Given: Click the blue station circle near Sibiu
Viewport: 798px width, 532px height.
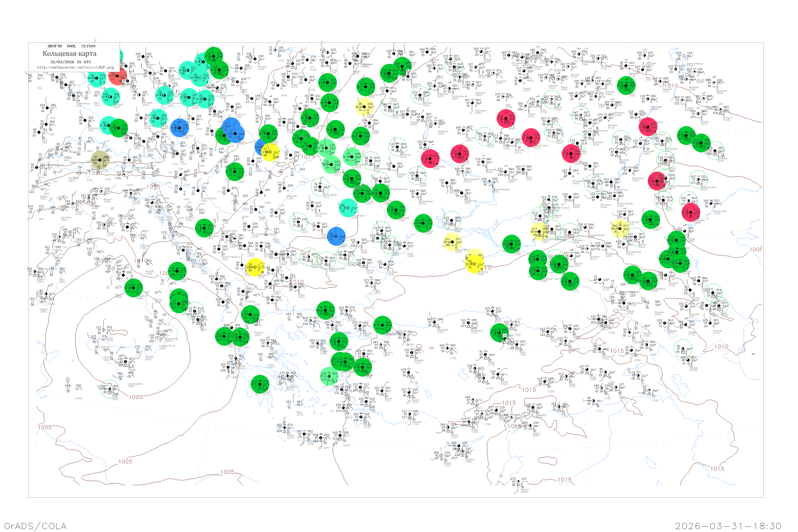Looking at the screenshot, I should (336, 236).
